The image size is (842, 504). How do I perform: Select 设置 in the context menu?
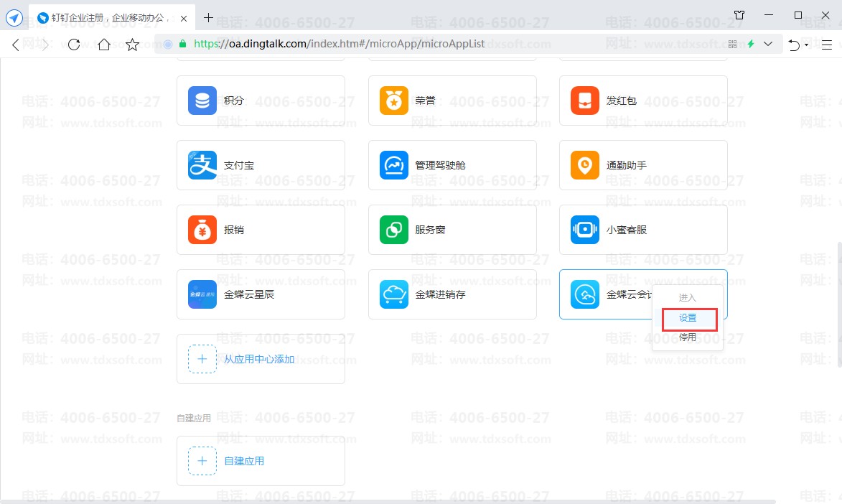pos(688,318)
